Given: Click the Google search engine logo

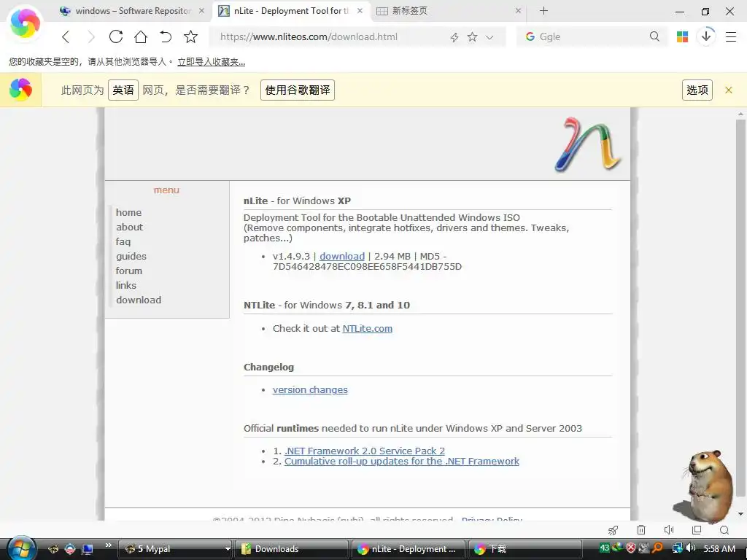Looking at the screenshot, I should coord(530,36).
